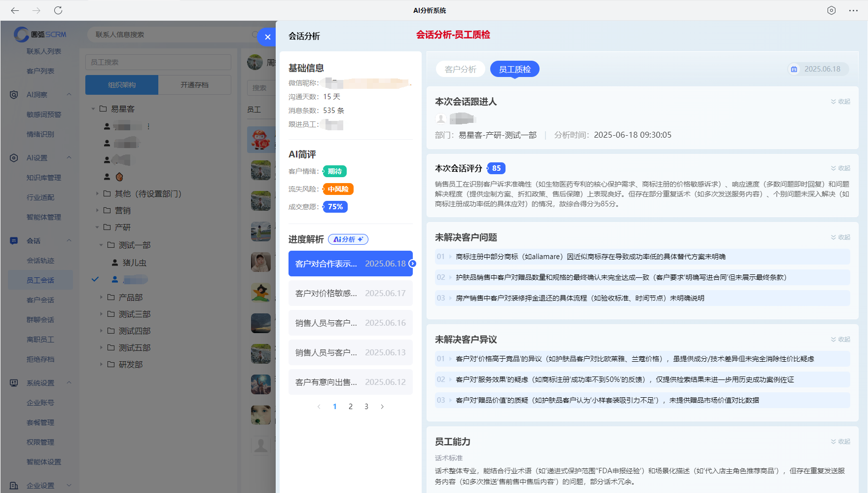This screenshot has height=493, width=868.
Task: Click the 员工搜索 input field
Action: [158, 62]
